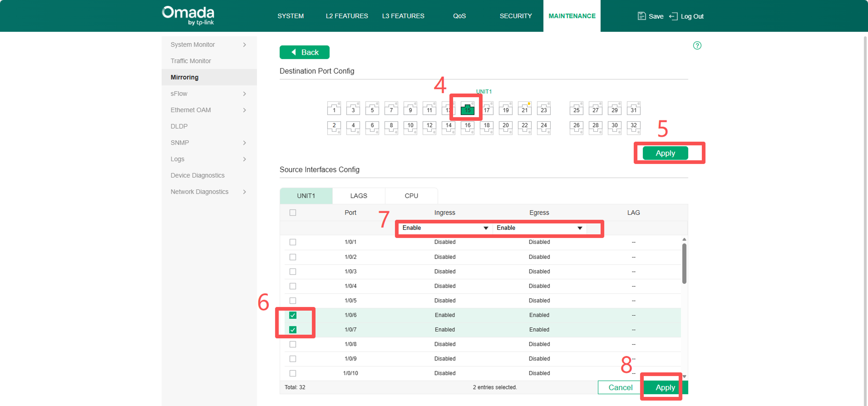
Task: Open the SECURITY menu
Action: tap(516, 16)
